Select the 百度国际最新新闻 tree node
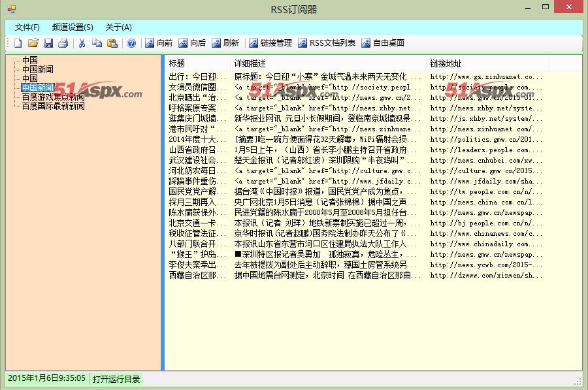This screenshot has width=588, height=390. click(54, 106)
